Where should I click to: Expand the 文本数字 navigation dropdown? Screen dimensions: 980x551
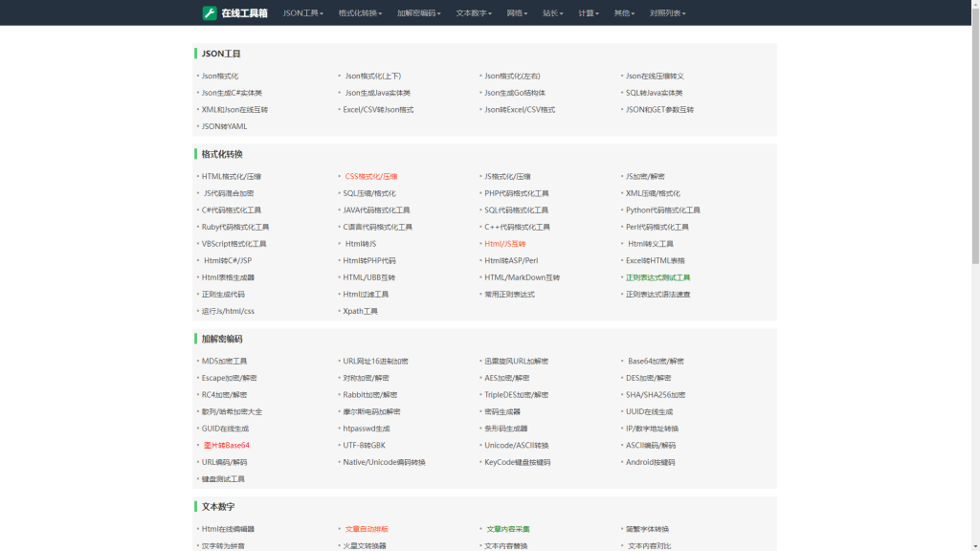474,13
